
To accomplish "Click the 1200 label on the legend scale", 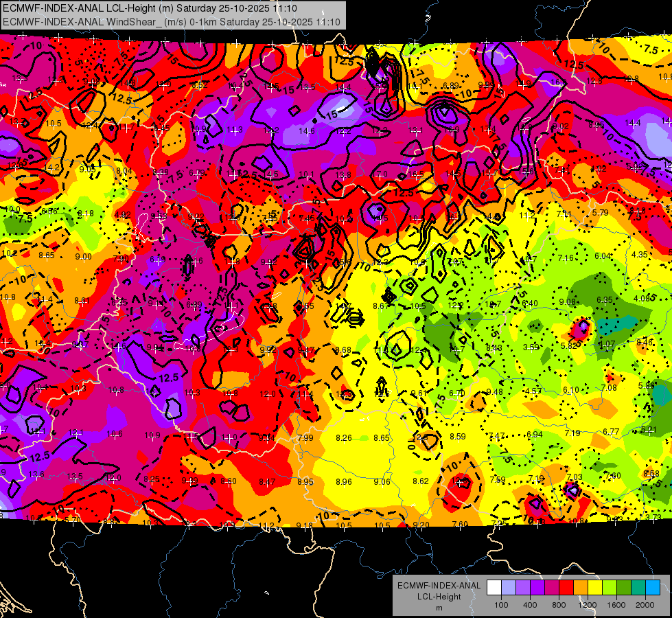I will tap(588, 605).
